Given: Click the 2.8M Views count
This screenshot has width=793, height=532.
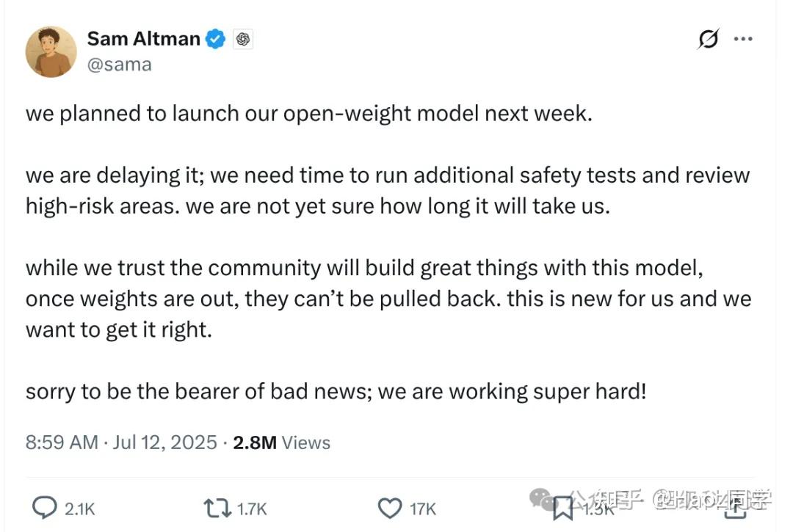Looking at the screenshot, I should point(281,442).
